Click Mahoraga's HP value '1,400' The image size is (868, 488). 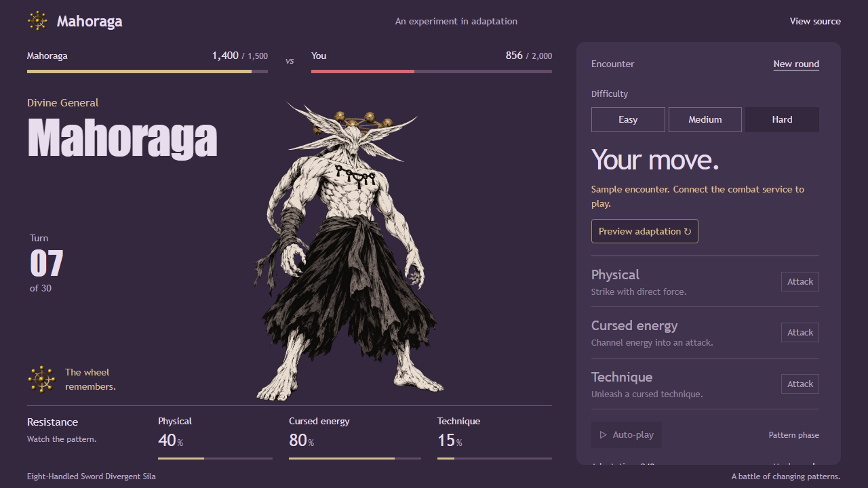click(x=225, y=56)
